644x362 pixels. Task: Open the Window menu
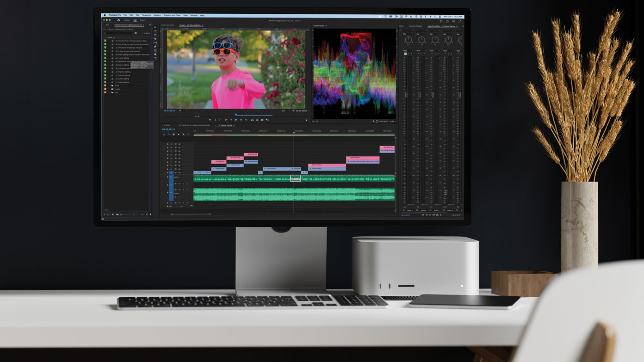click(194, 15)
